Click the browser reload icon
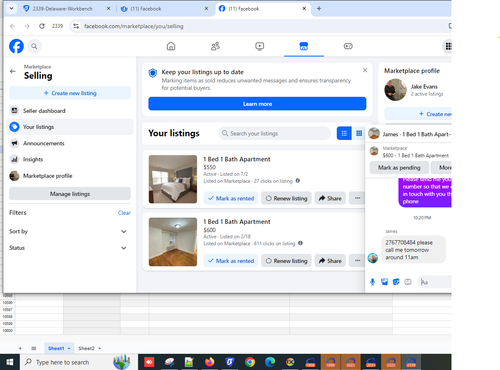 [x=42, y=26]
